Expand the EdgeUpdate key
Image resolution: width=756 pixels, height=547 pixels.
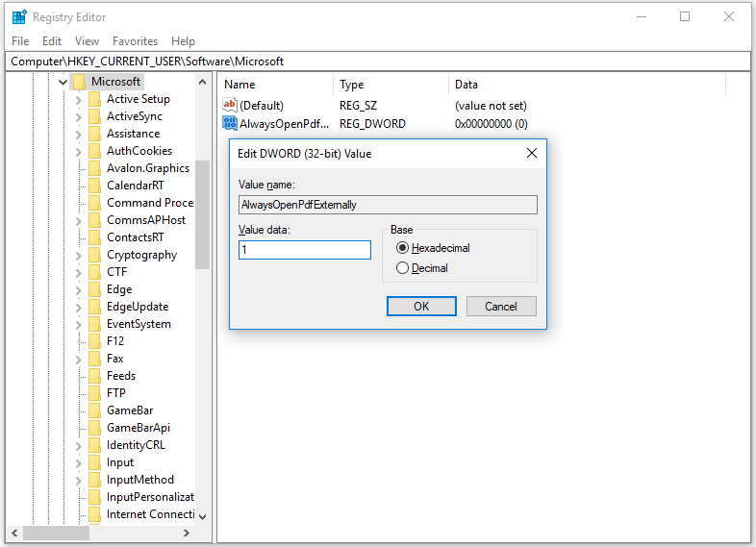78,308
